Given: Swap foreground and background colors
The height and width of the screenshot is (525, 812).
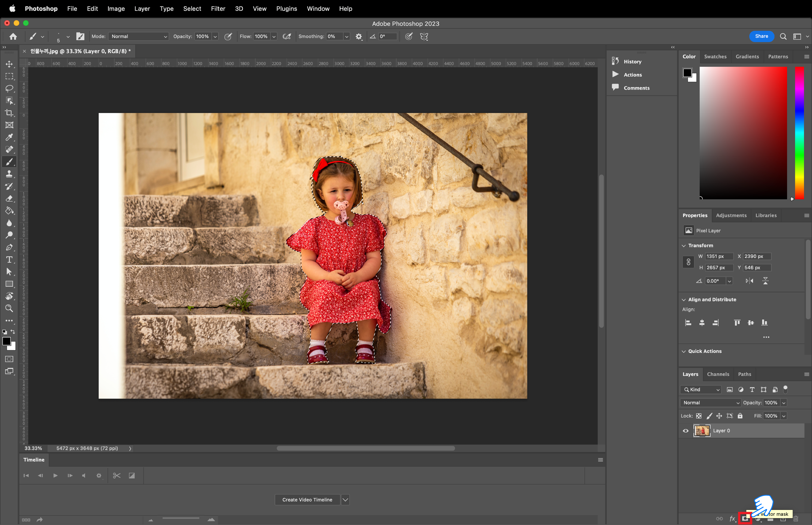Looking at the screenshot, I should click(13, 332).
